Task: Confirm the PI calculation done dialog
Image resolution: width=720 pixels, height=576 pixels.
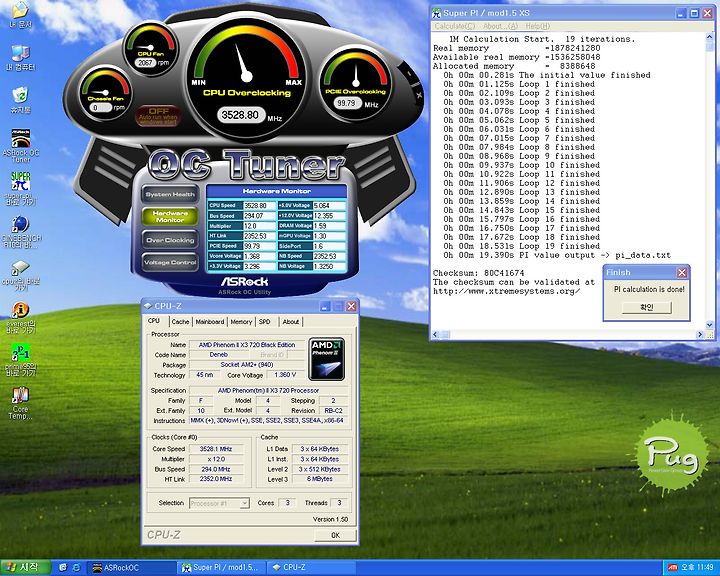Action: pos(647,307)
